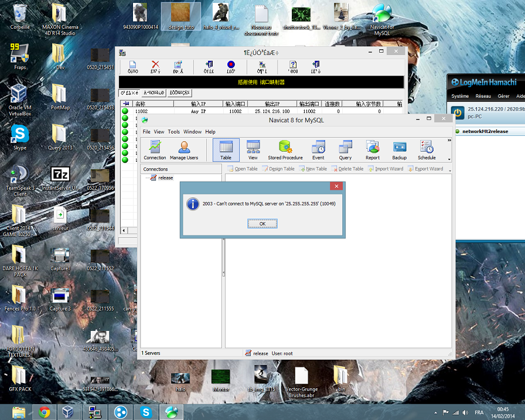This screenshot has width=525, height=420.
Task: Open Corbeille recycle bin on desktop
Action: [x=20, y=17]
